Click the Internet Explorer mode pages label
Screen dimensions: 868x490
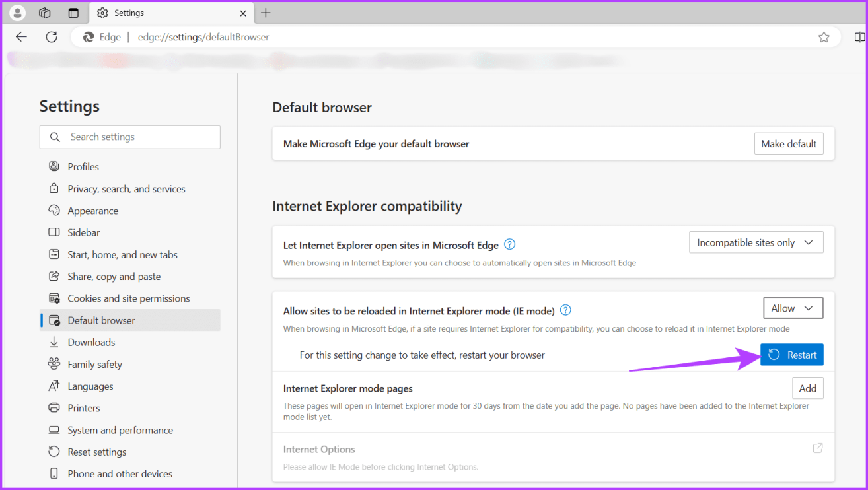(x=348, y=388)
